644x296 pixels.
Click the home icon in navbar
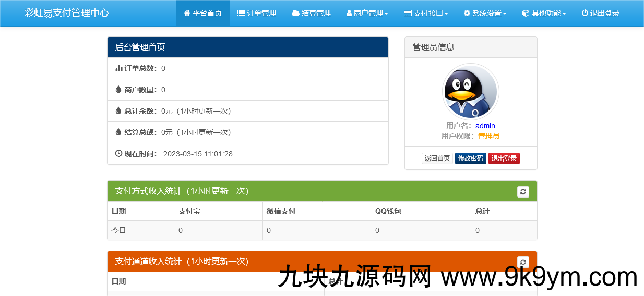pos(187,13)
